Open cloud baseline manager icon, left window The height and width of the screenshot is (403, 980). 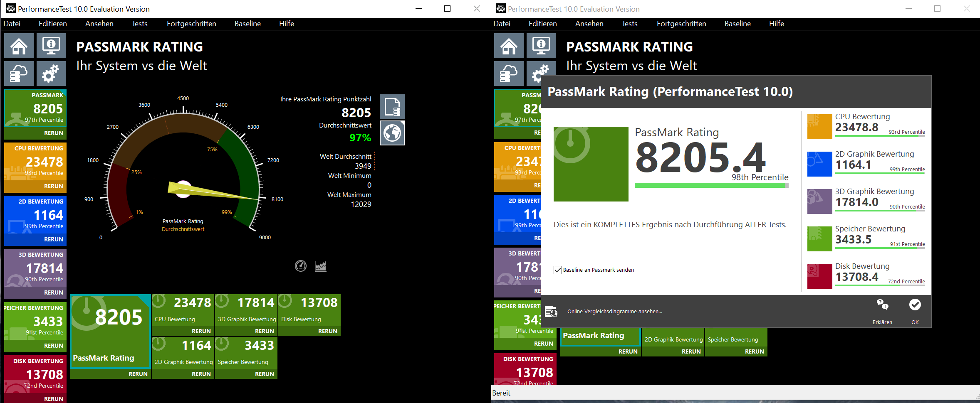(x=19, y=74)
